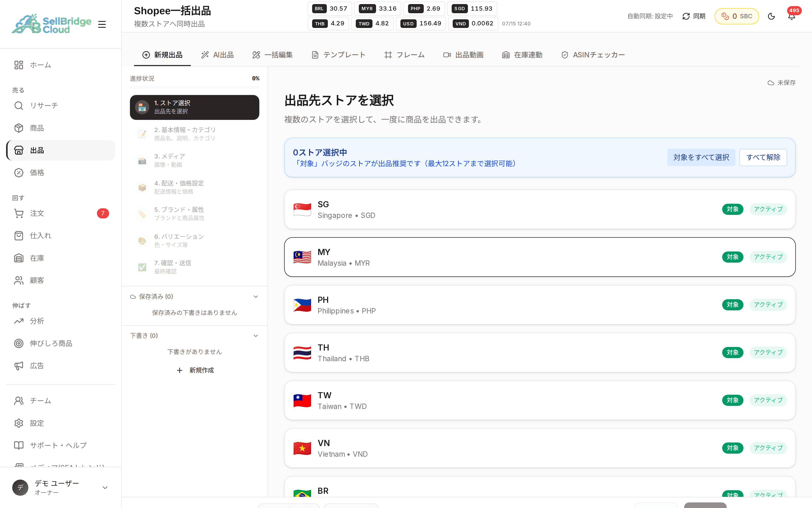
Task: Select 出品 listing in the sidebar
Action: (x=61, y=150)
